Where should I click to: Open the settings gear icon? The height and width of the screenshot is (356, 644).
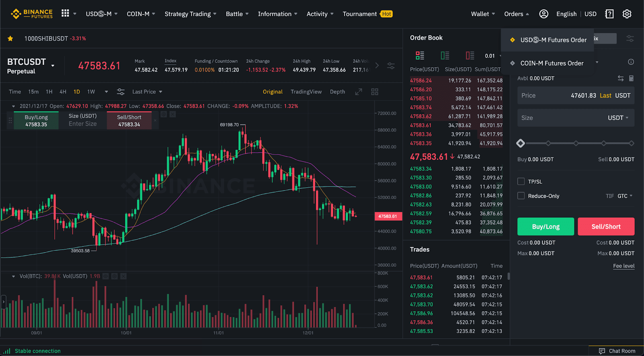coord(627,14)
